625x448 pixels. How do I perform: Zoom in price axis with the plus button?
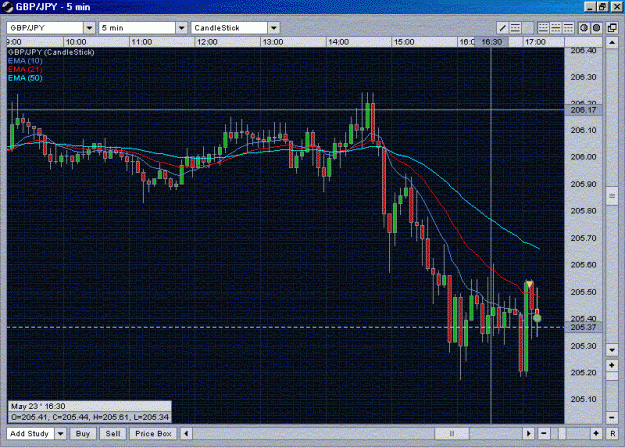(x=612, y=365)
